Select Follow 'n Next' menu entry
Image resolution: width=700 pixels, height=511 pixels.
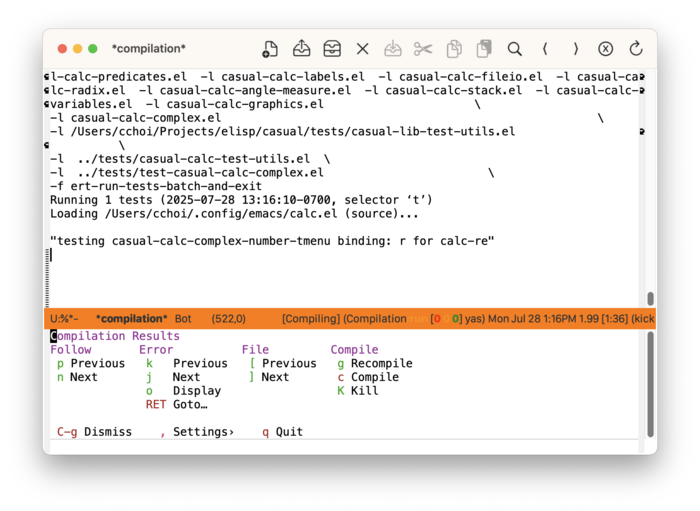(77, 377)
